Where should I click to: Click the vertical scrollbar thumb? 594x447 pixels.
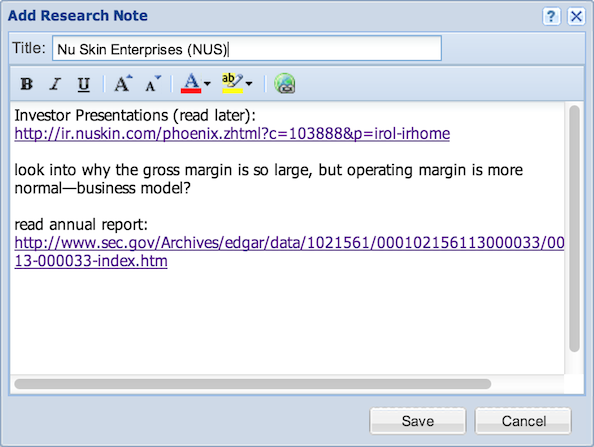(574, 228)
